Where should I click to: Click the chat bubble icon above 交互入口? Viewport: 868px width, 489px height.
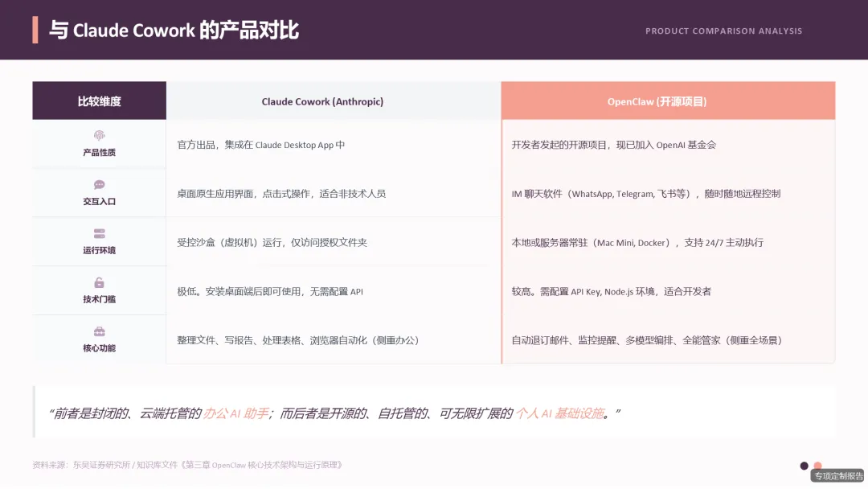(99, 184)
